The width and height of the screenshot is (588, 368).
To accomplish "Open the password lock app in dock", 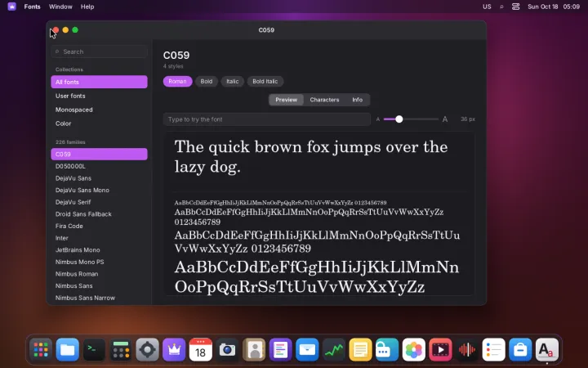I will click(387, 350).
